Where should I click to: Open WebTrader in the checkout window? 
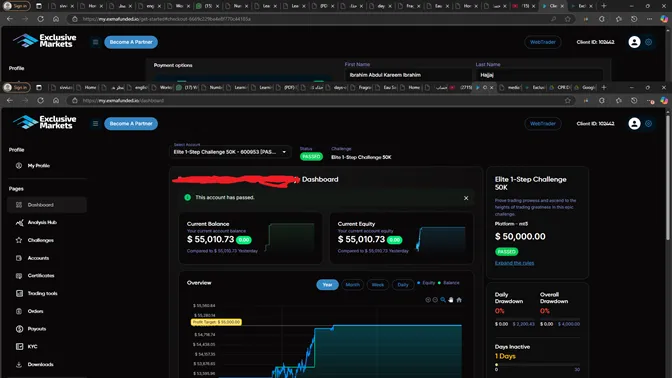543,42
